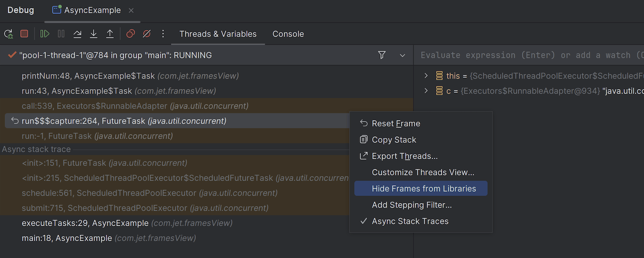Click the Step Over icon
Viewport: 644px width, 258px height.
click(x=77, y=34)
